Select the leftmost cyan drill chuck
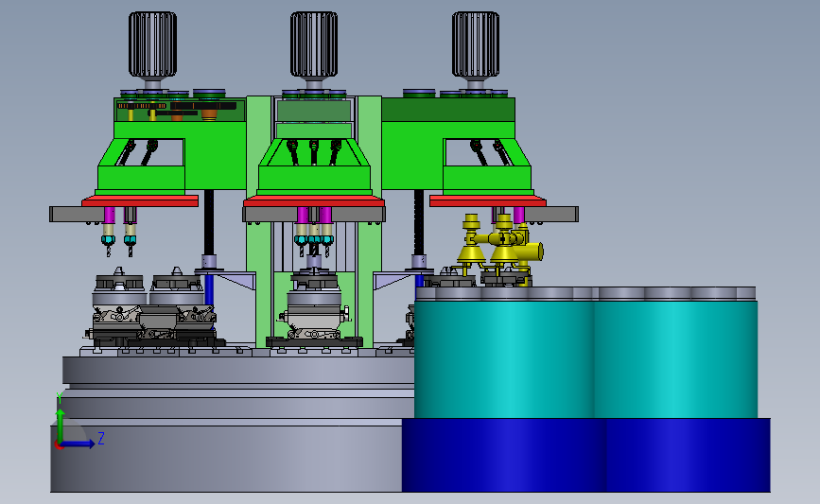820x504 pixels. click(108, 240)
